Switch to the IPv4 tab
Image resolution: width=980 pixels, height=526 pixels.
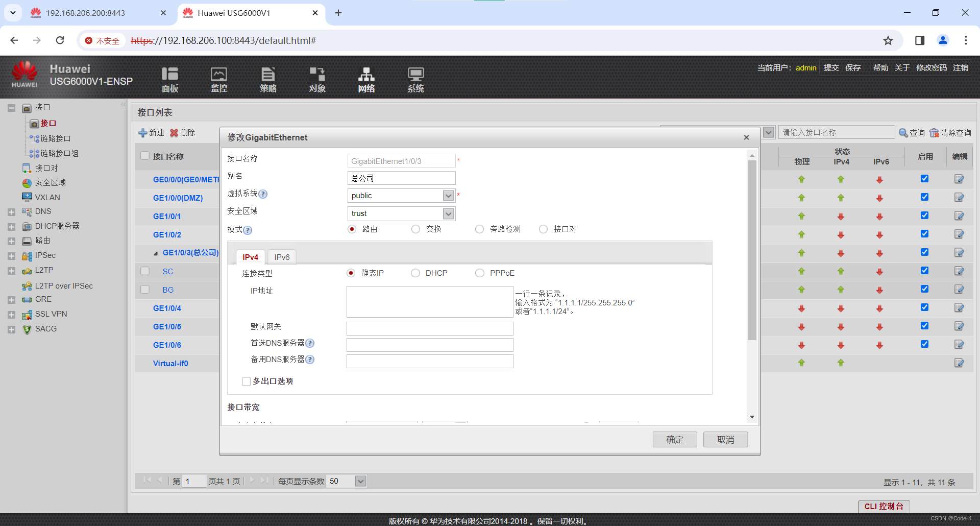[x=251, y=257]
